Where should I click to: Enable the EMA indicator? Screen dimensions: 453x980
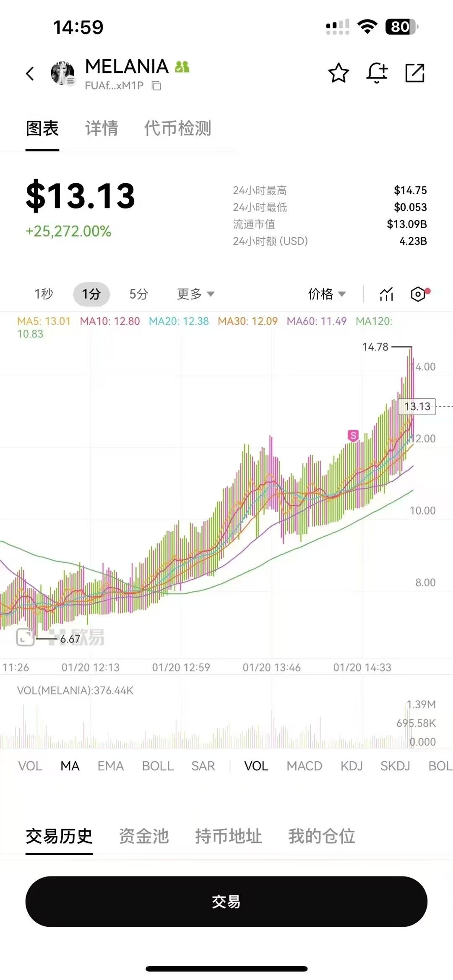pyautogui.click(x=111, y=766)
